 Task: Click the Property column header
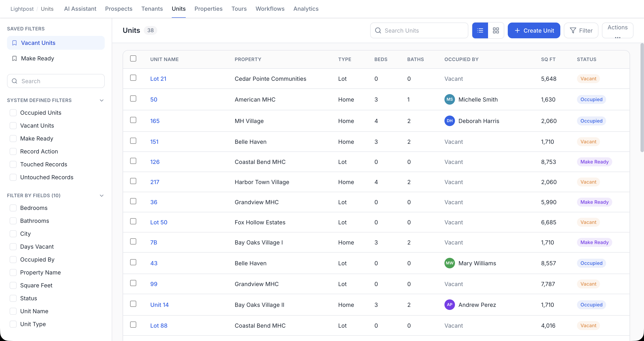point(248,60)
